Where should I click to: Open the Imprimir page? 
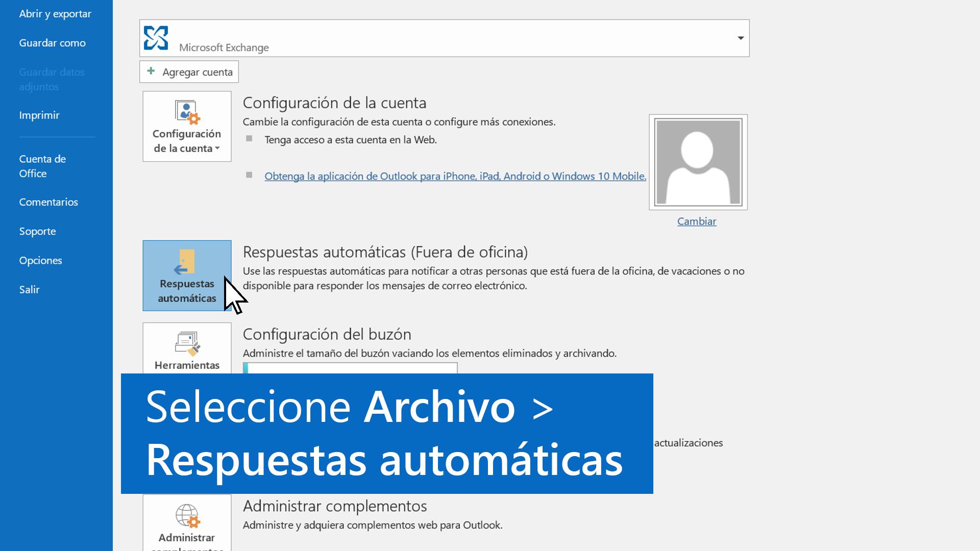point(39,115)
